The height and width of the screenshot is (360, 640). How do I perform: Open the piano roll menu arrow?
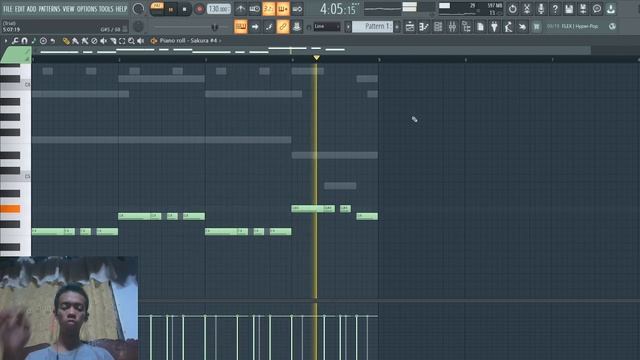[x=6, y=41]
